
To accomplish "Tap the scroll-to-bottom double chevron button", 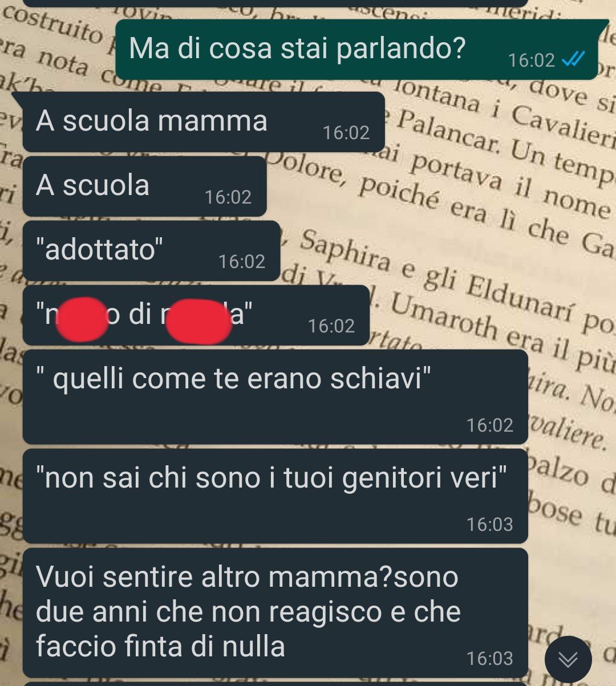I will 568,660.
